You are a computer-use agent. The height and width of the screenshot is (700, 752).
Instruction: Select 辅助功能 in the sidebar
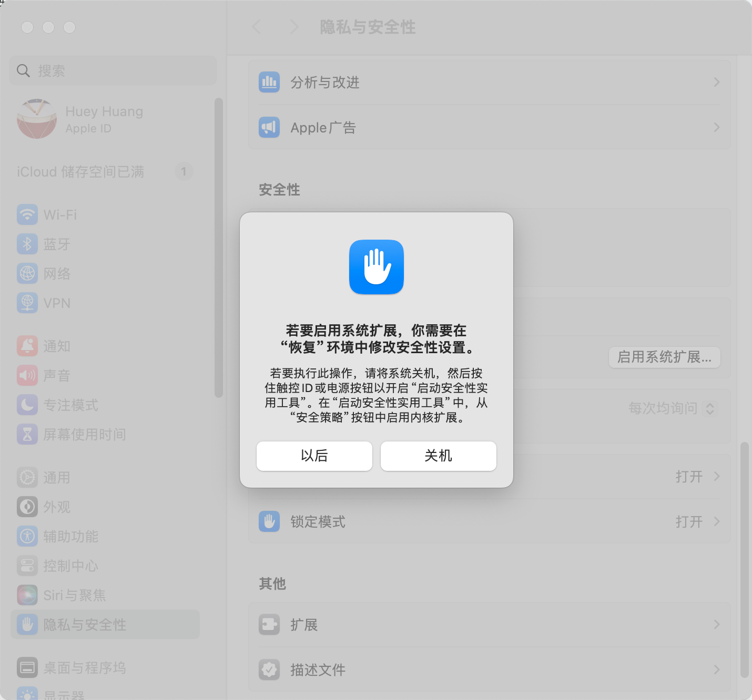(x=105, y=536)
